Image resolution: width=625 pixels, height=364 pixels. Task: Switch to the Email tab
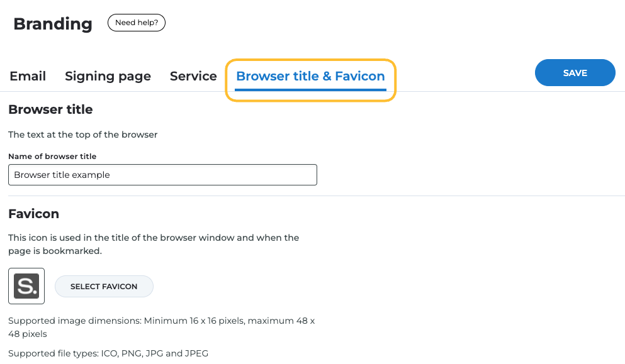point(28,76)
